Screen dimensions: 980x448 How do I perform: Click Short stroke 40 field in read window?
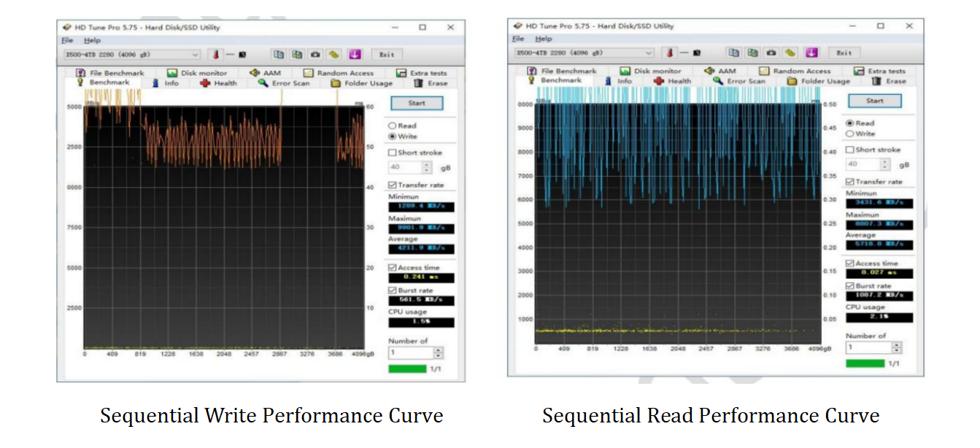click(863, 165)
